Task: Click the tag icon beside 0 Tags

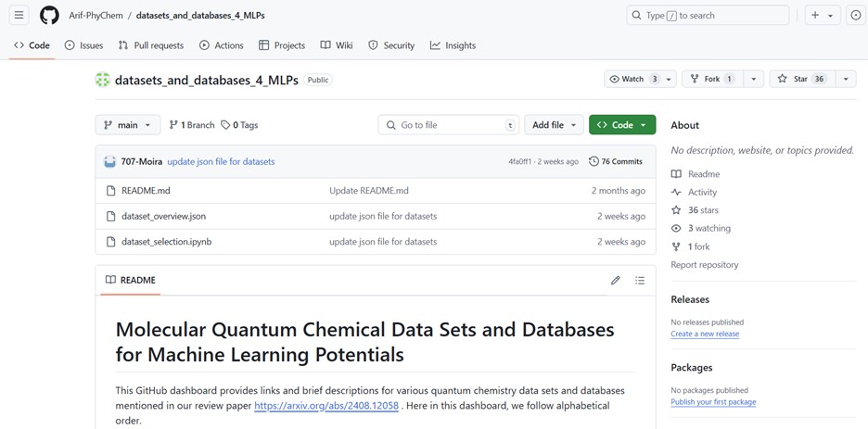Action: pos(225,125)
